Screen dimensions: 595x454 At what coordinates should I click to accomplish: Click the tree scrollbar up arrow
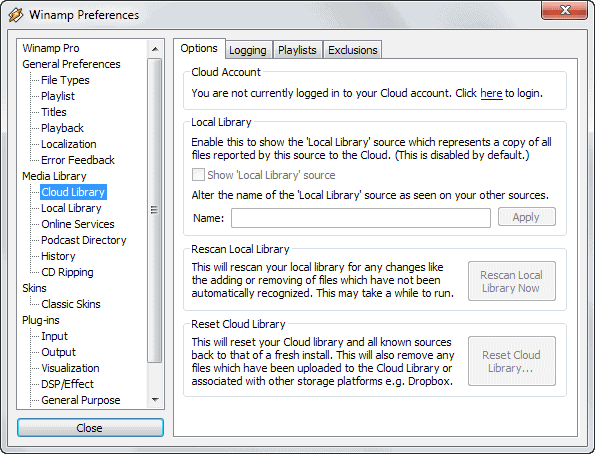(x=155, y=49)
